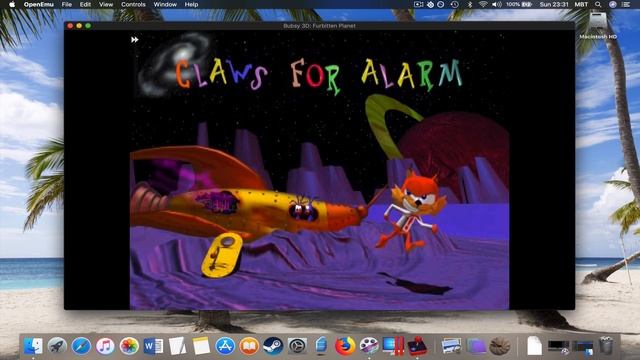Minimize the Bubsy 3D game window
This screenshot has width=640, height=360.
pyautogui.click(x=79, y=26)
